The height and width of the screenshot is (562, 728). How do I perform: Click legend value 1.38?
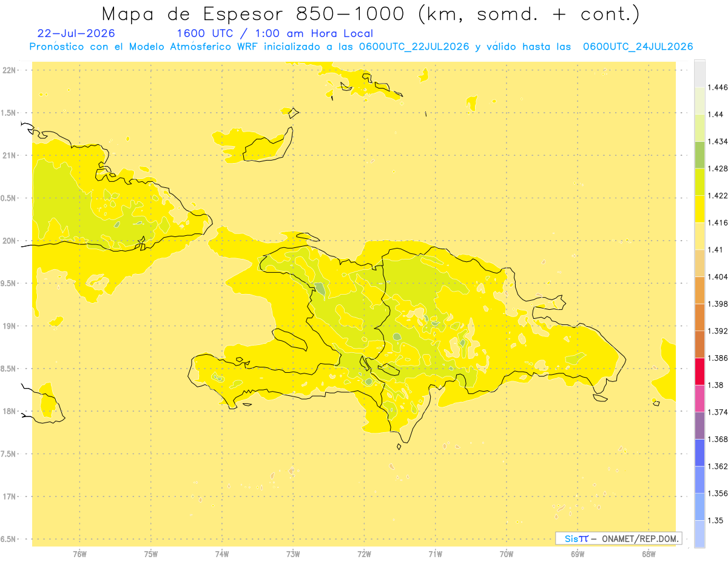[715, 385]
